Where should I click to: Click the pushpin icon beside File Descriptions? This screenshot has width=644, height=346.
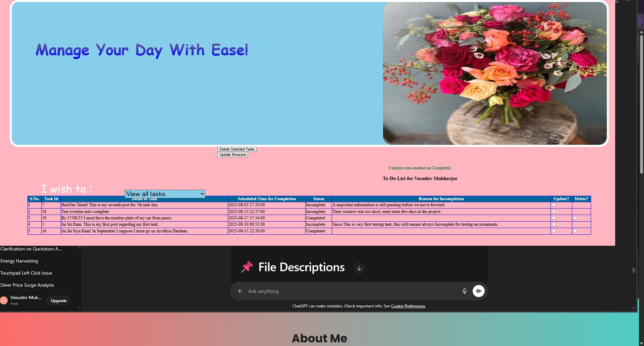pyautogui.click(x=247, y=267)
